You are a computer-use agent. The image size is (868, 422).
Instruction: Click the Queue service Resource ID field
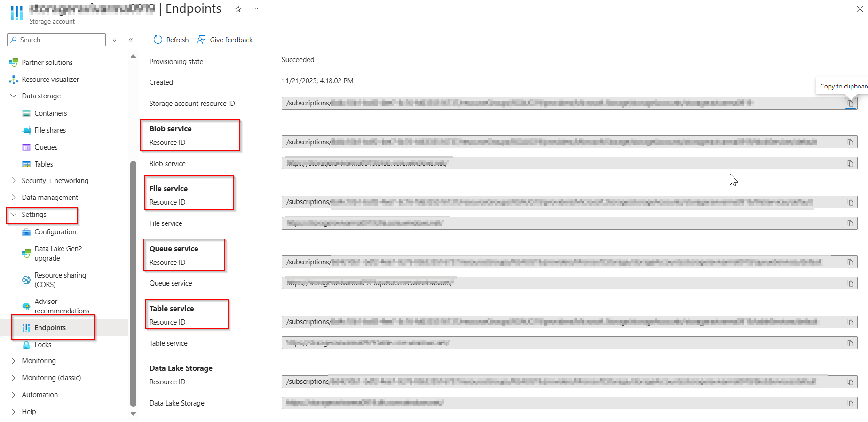pos(569,262)
